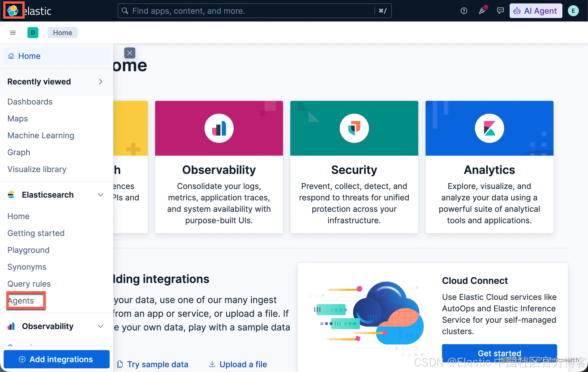Click the Elastic logo icon
The width and height of the screenshot is (588, 372).
tap(13, 10)
